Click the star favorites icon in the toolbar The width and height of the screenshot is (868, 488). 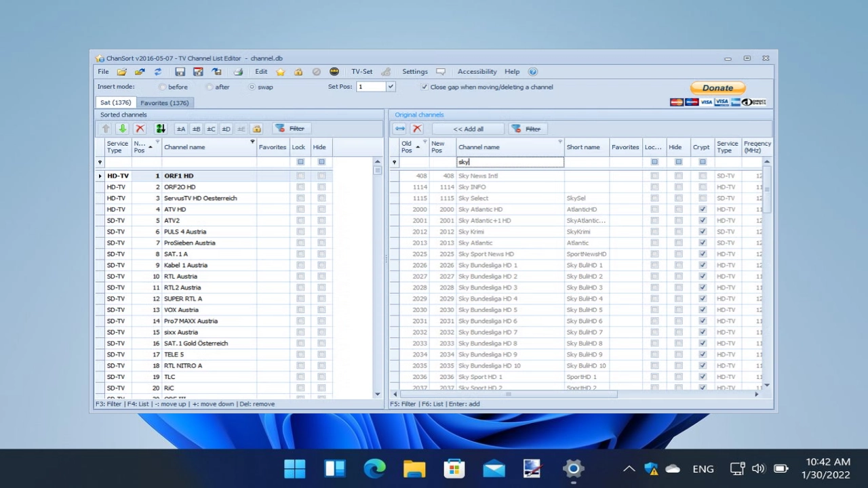(281, 72)
